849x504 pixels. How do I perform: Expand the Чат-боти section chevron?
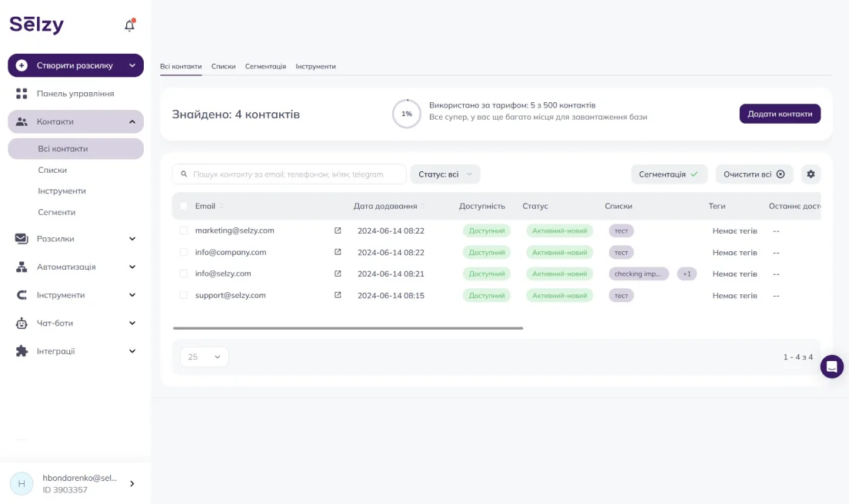pos(132,323)
